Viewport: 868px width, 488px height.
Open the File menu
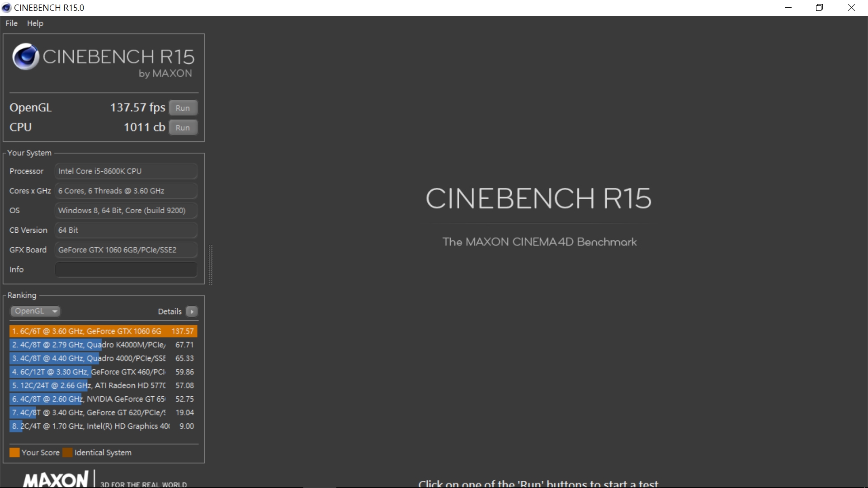point(11,23)
